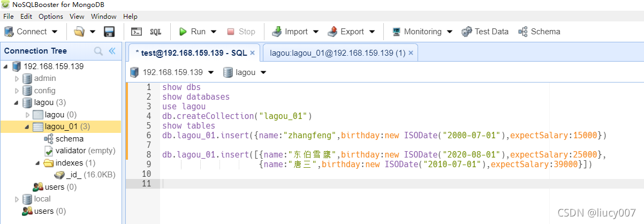
Task: Expand the config database node
Action: 17,91
